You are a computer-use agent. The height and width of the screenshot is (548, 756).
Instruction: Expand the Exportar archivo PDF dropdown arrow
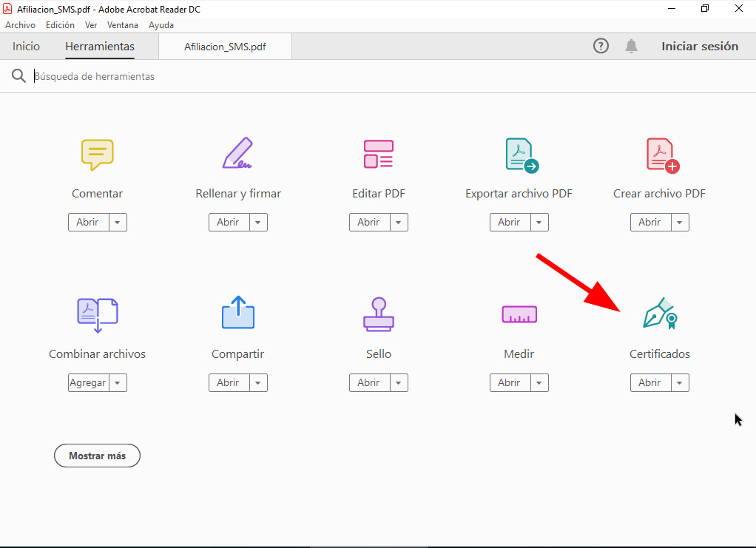[x=539, y=222]
